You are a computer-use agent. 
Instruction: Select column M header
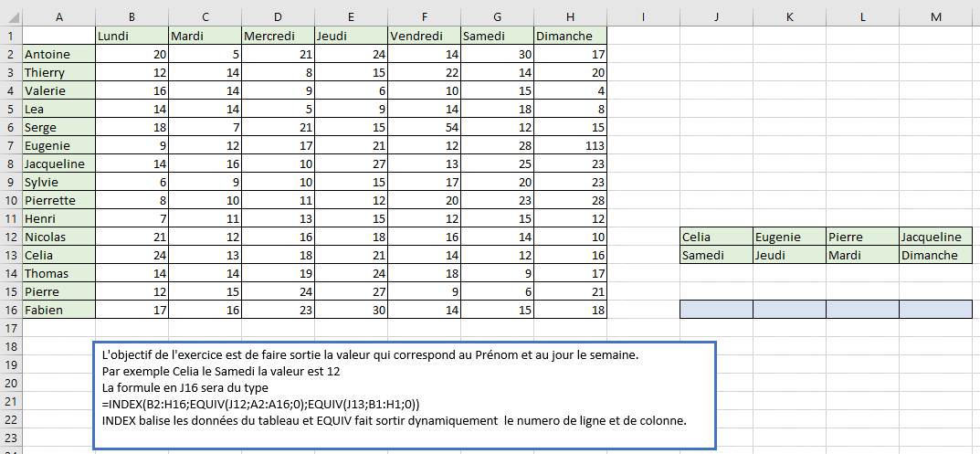(x=935, y=16)
